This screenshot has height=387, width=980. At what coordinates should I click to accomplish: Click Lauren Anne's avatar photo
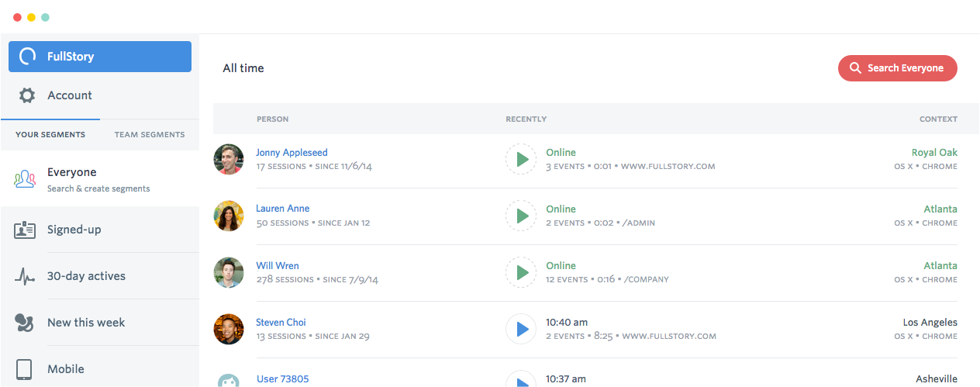click(x=229, y=216)
